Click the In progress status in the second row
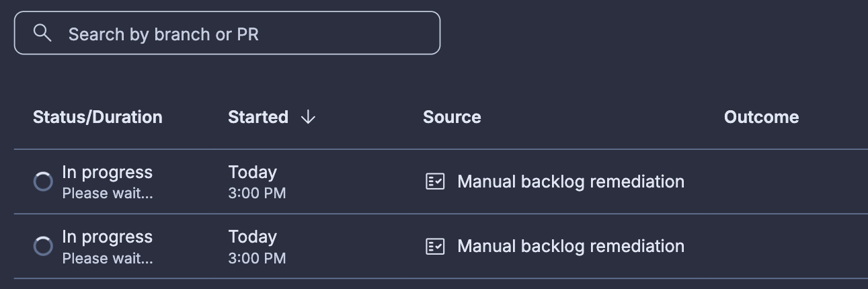Screen dimensions: 868x289 click(x=108, y=237)
